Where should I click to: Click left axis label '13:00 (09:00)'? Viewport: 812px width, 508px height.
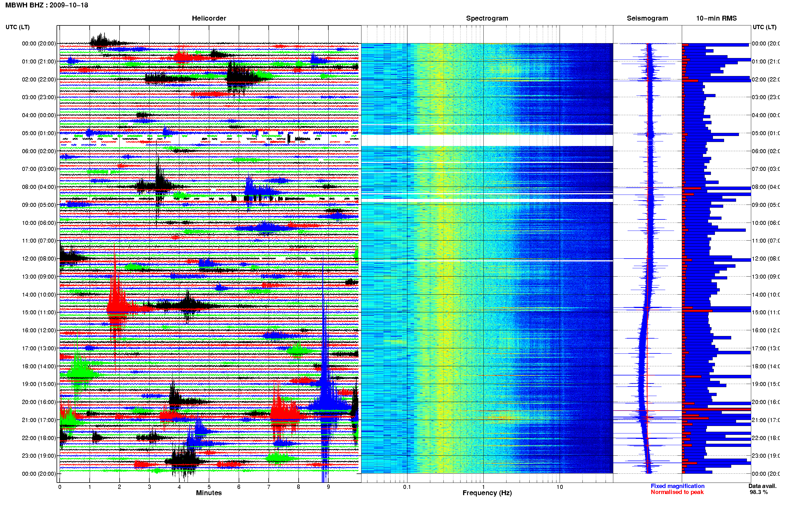tap(39, 277)
